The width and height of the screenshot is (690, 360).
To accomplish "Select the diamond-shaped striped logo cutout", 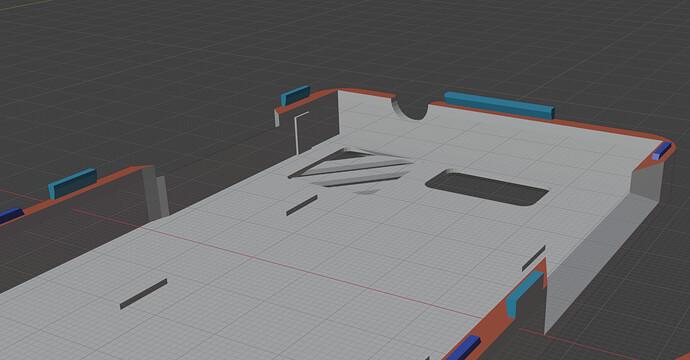I will click(351, 169).
